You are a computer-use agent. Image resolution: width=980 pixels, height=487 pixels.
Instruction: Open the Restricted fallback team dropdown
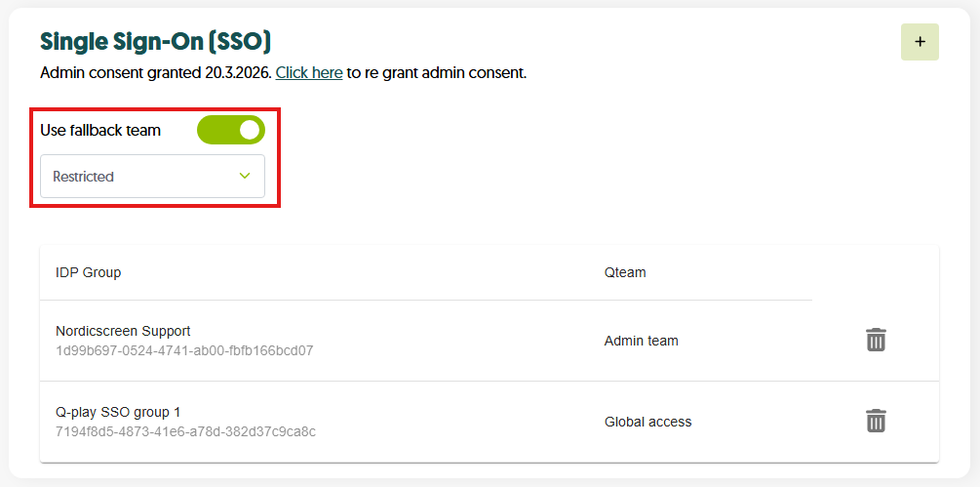[152, 177]
